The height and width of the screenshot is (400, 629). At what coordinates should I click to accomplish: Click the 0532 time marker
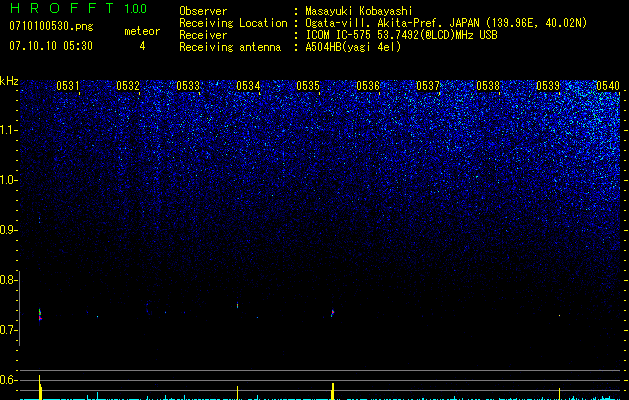(128, 85)
